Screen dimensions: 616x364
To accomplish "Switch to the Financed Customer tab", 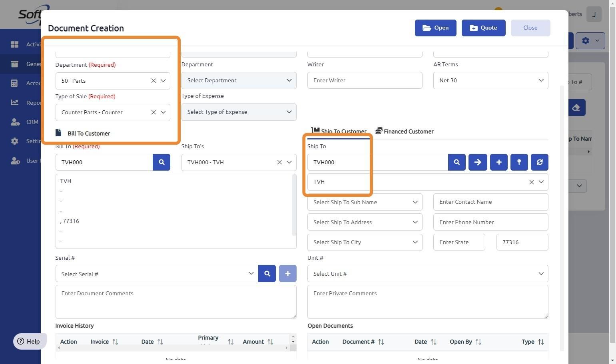I will 405,131.
